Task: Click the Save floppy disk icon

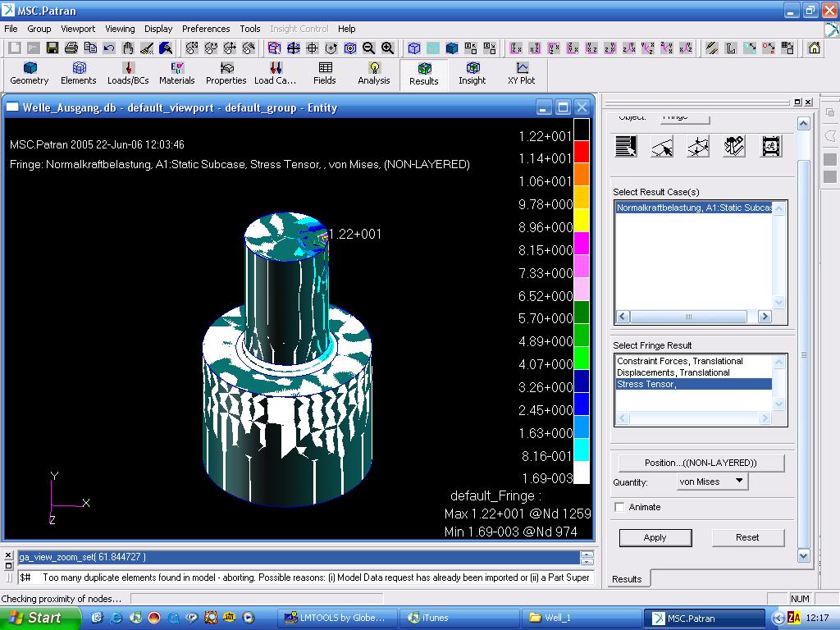Action: click(52, 48)
